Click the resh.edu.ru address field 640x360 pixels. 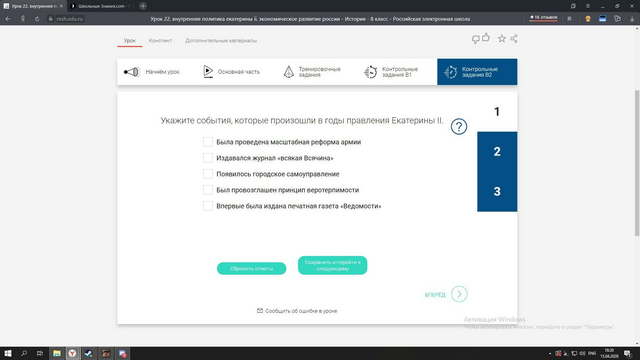(65, 19)
